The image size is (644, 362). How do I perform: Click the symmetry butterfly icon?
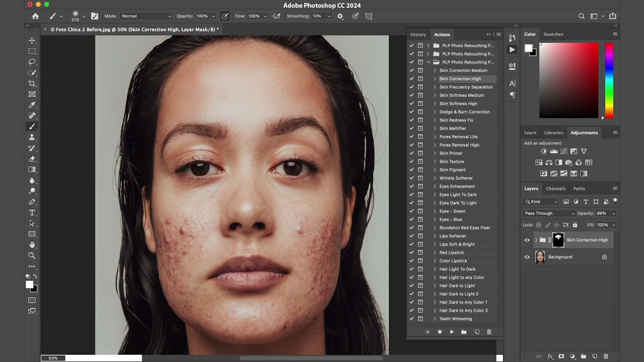point(369,16)
